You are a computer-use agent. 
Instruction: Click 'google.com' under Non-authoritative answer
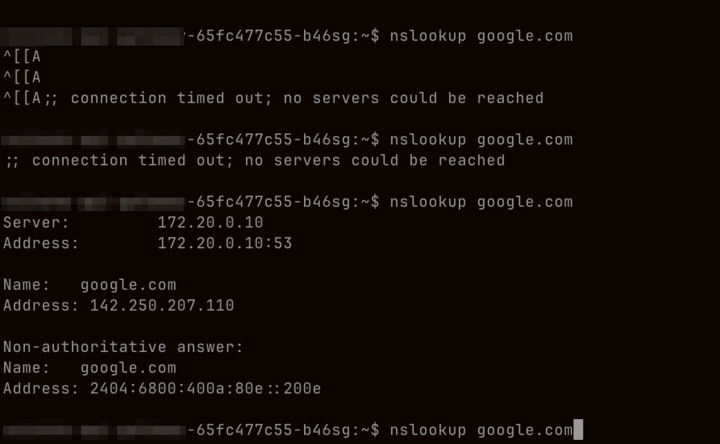coord(128,368)
